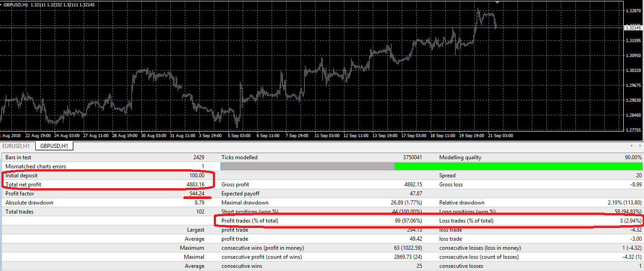Click the Spread label
This screenshot has width=644, height=271.
pos(447,176)
